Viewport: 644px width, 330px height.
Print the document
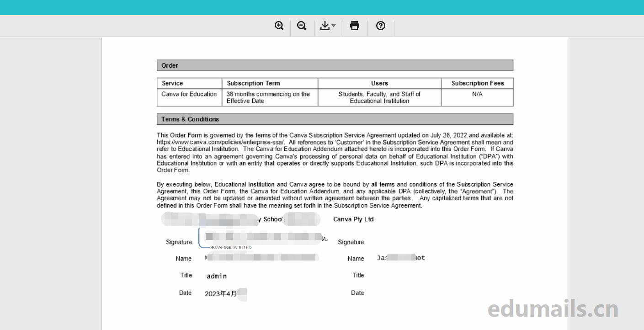click(x=355, y=26)
